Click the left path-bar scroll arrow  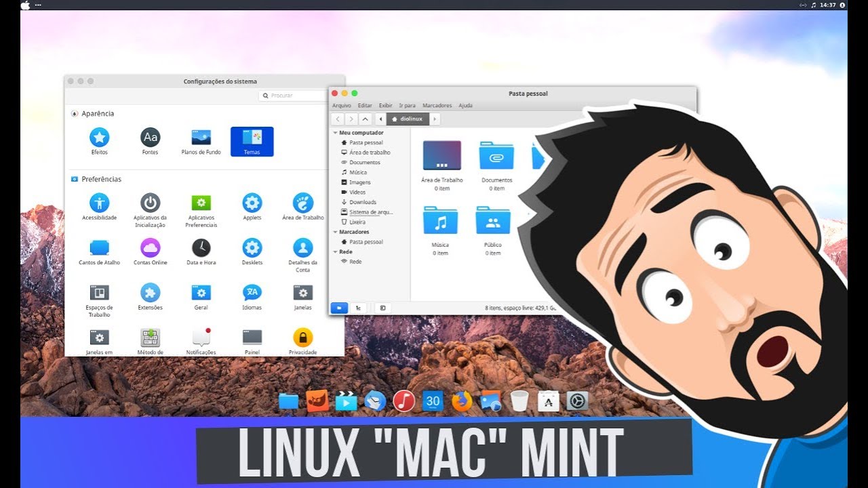tap(380, 119)
